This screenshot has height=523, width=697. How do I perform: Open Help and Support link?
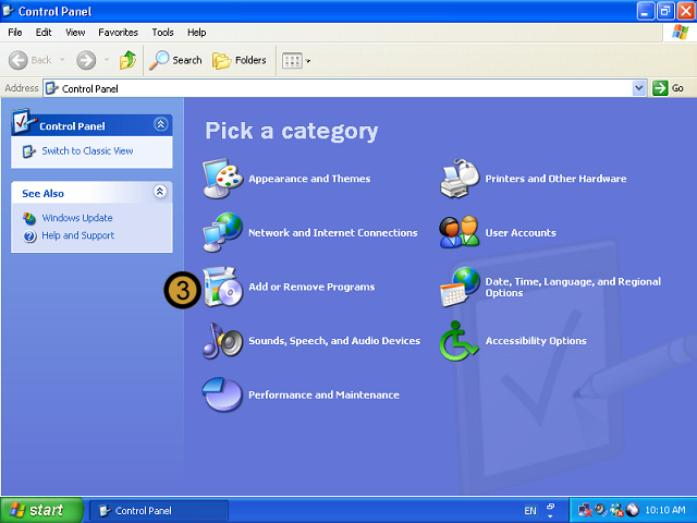tap(78, 236)
